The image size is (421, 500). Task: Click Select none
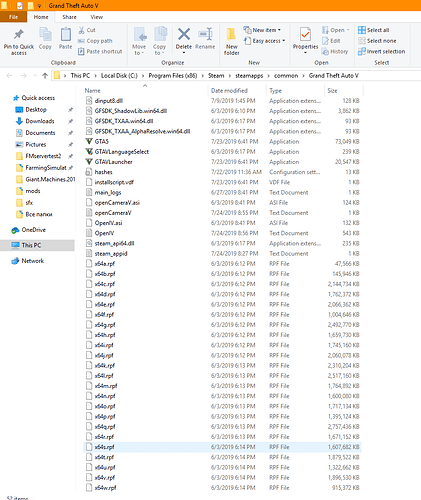377,41
